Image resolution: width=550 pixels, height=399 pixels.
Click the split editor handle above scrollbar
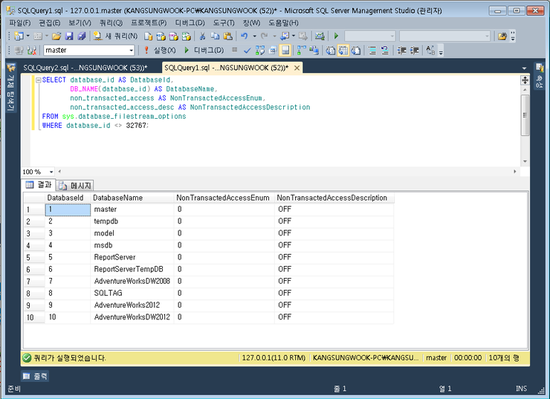(525, 80)
